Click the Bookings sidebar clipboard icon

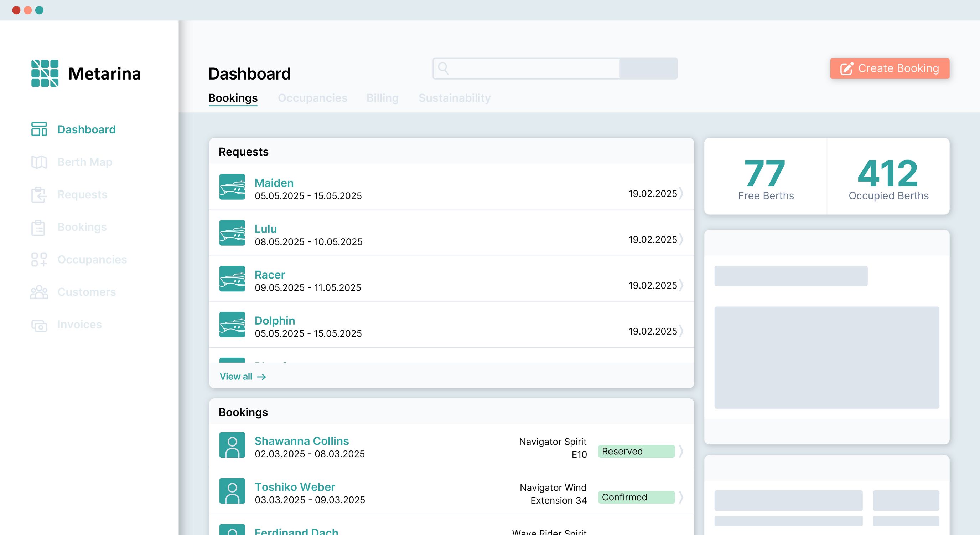click(39, 227)
